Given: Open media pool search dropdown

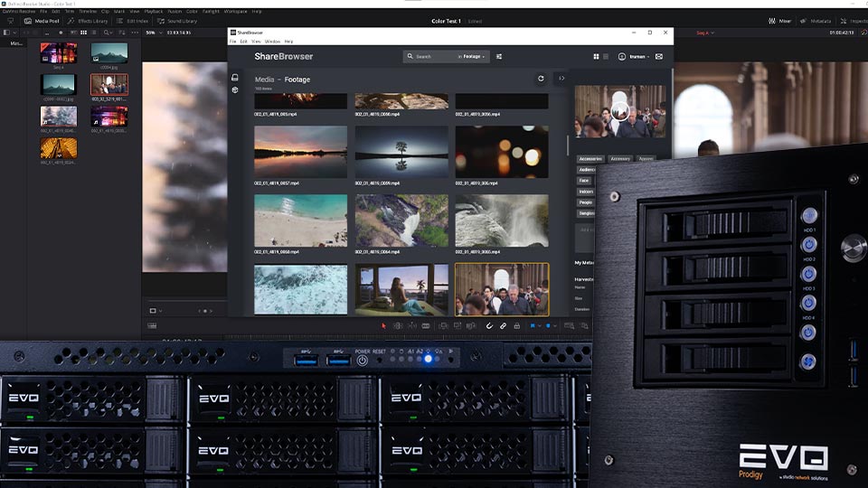Looking at the screenshot, I should point(108,33).
